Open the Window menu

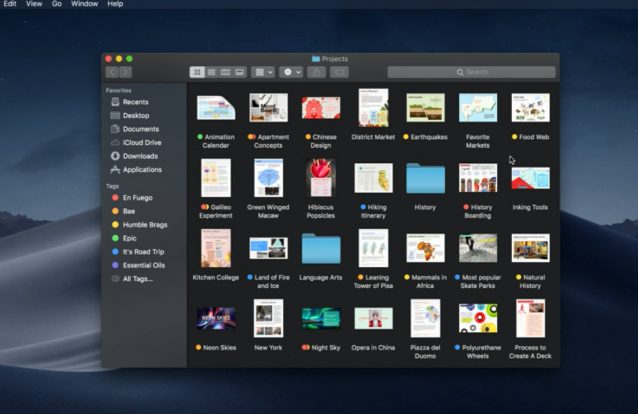tap(85, 4)
